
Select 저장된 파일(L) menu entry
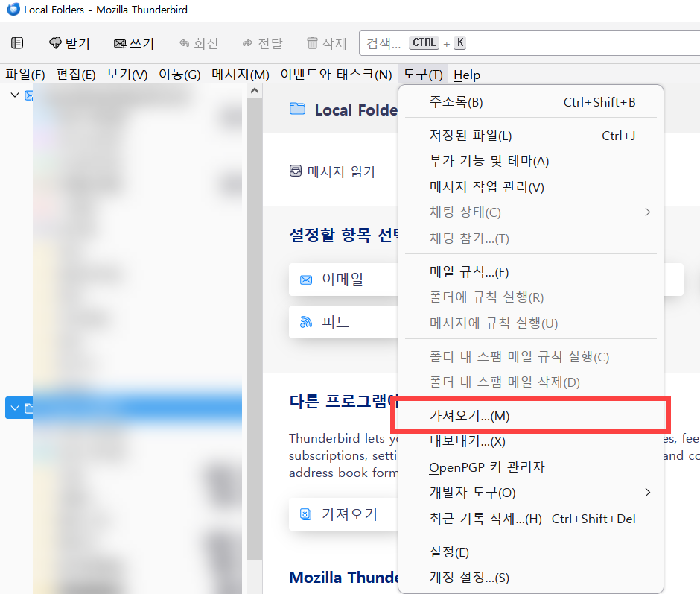531,136
